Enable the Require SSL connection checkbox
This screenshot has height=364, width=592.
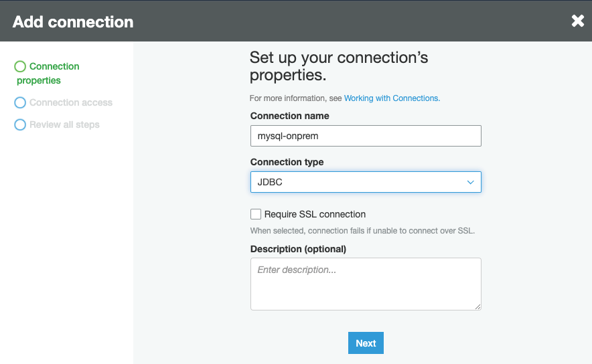tap(256, 214)
